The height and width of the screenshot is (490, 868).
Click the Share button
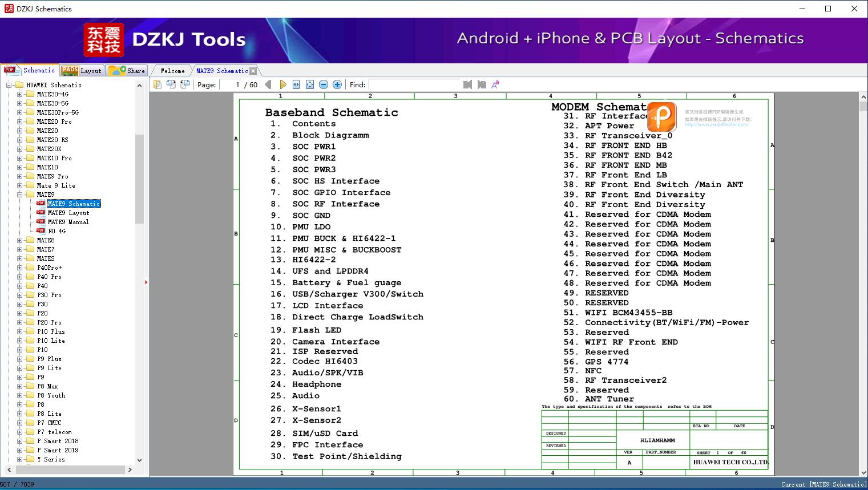click(127, 70)
